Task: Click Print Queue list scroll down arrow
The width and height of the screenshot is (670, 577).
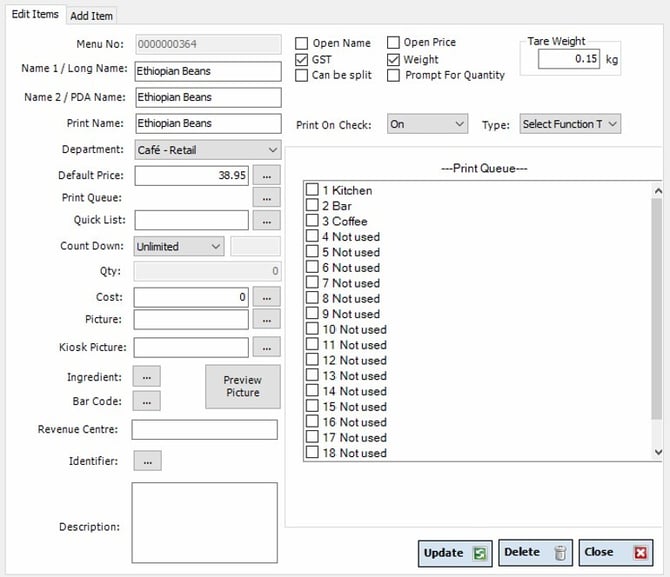Action: (x=658, y=452)
